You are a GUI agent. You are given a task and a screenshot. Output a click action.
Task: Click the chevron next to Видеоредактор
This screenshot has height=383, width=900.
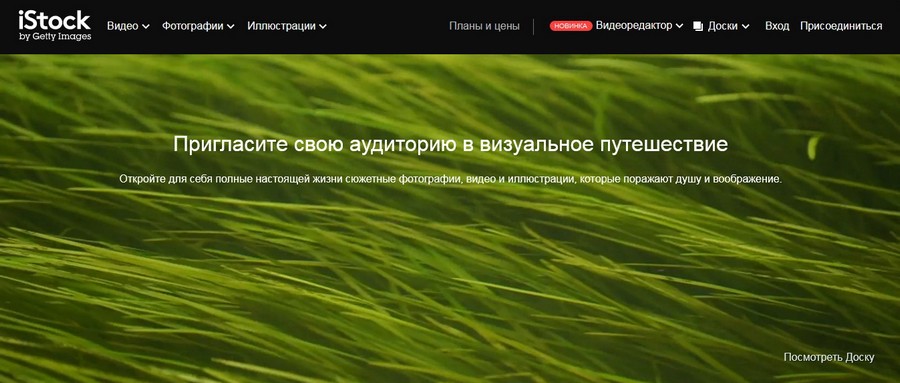point(679,26)
